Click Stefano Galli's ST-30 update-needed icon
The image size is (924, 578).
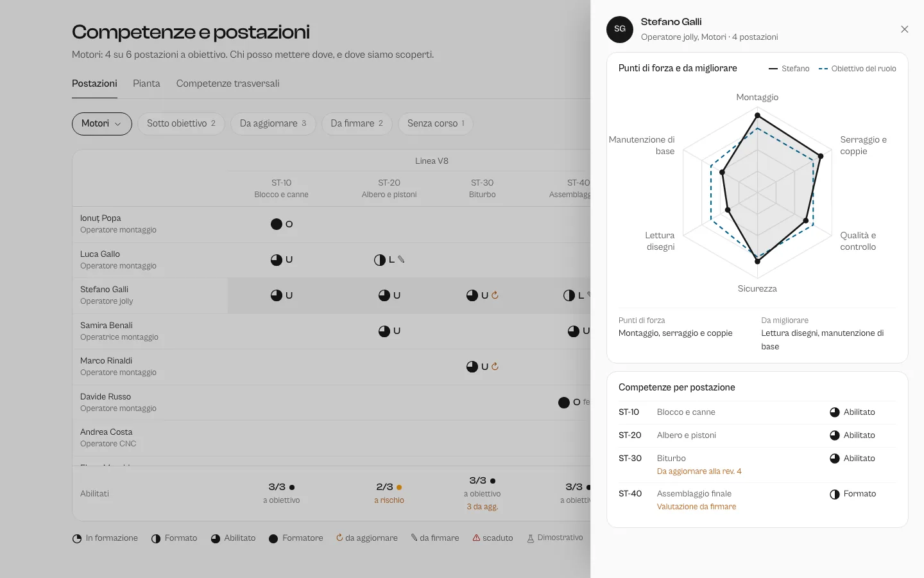point(495,295)
